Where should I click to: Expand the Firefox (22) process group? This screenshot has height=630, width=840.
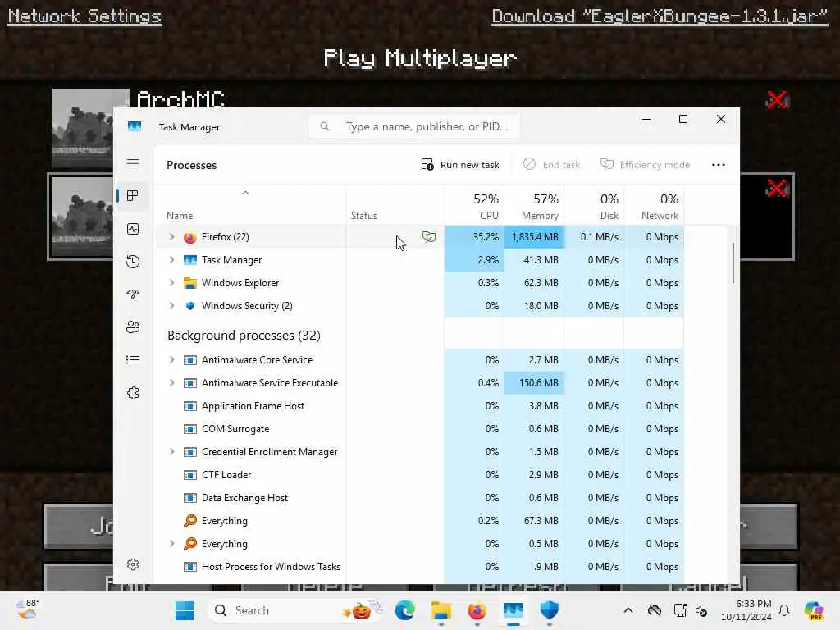coord(171,236)
